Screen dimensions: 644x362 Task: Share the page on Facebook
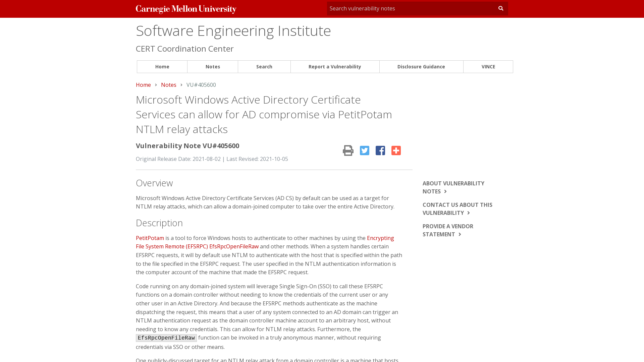[x=380, y=150]
